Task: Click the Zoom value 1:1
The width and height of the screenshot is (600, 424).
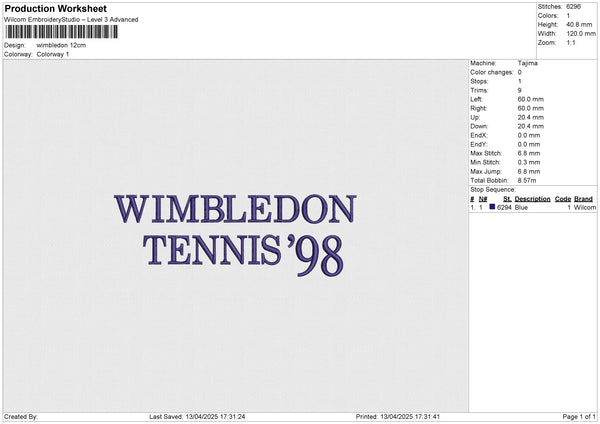Action: [x=571, y=42]
